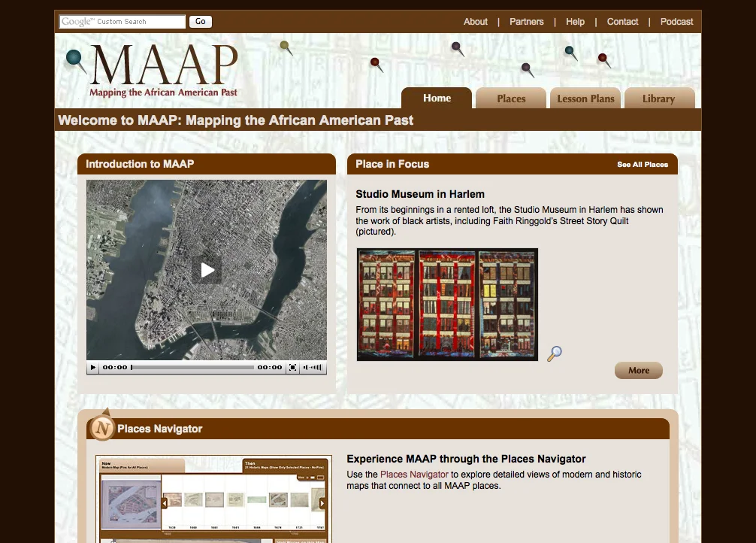Click the play control on the video toolbar
Screen dimensions: 756x543
click(x=92, y=368)
